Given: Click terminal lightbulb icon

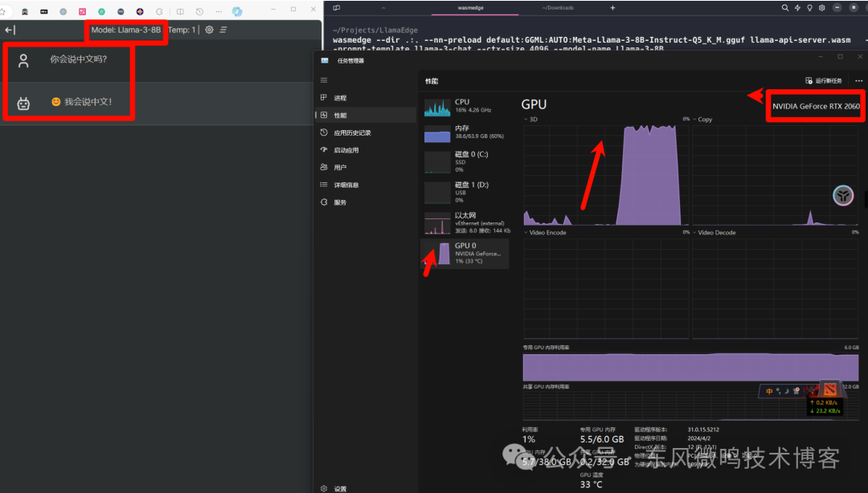Looking at the screenshot, I should pos(809,8).
